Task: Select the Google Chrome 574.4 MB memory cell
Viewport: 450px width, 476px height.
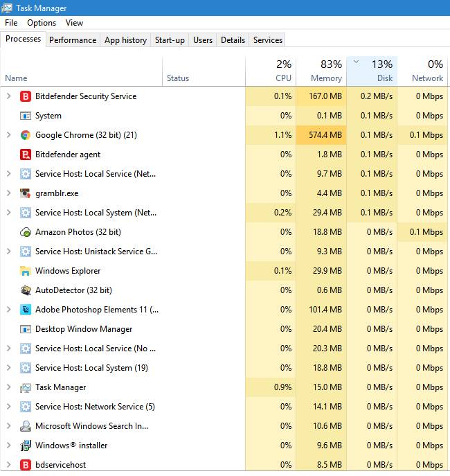Action: [321, 135]
